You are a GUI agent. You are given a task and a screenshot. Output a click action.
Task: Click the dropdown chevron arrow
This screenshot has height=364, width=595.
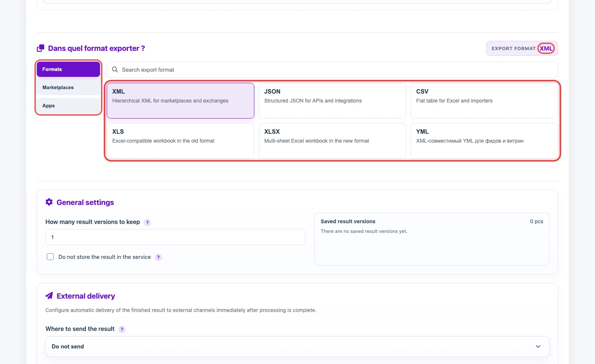(x=538, y=347)
